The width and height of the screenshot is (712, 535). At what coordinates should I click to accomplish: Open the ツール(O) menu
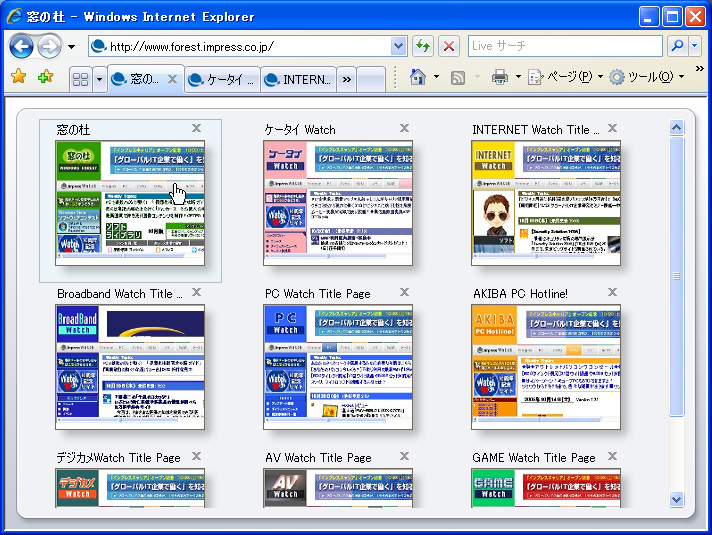point(646,77)
